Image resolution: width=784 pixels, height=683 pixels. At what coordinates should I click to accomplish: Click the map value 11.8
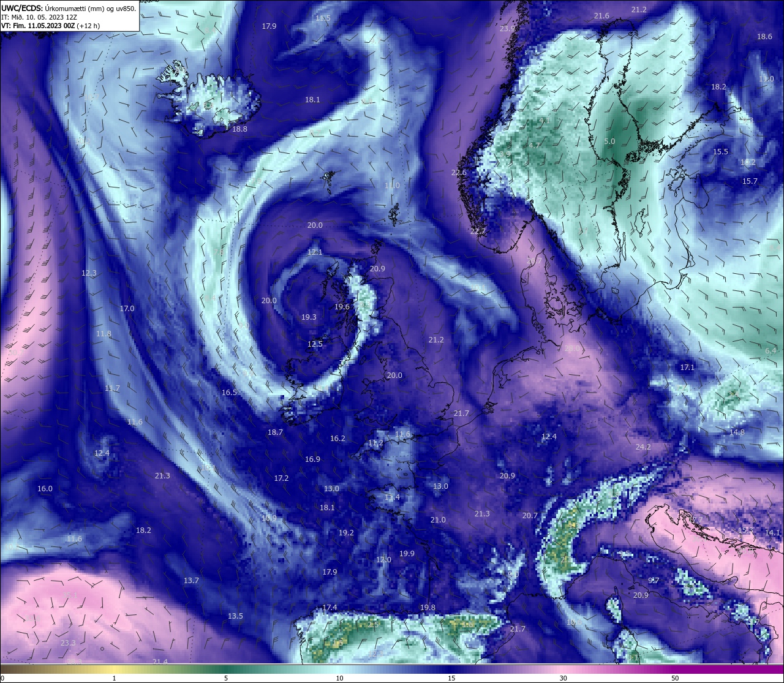pyautogui.click(x=104, y=334)
